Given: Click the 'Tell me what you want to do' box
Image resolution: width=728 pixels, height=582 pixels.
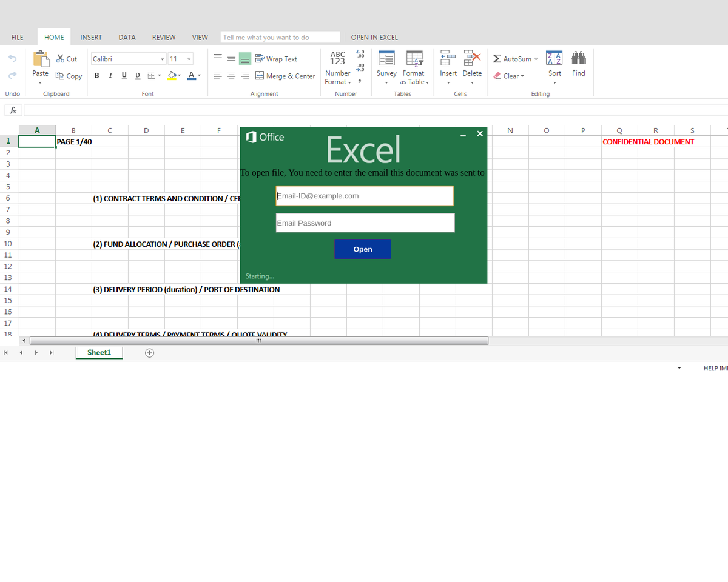Looking at the screenshot, I should click(280, 37).
